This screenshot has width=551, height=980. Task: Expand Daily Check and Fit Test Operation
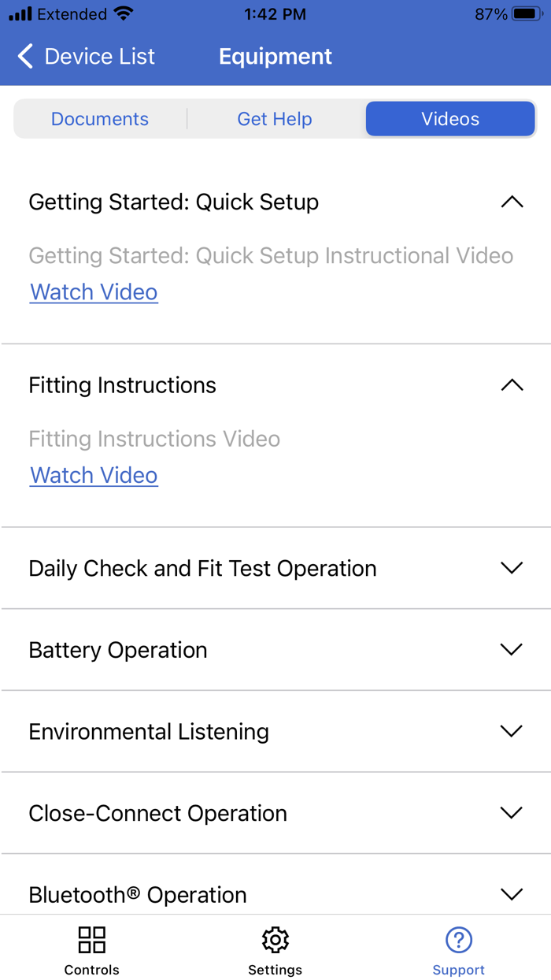pyautogui.click(x=275, y=568)
